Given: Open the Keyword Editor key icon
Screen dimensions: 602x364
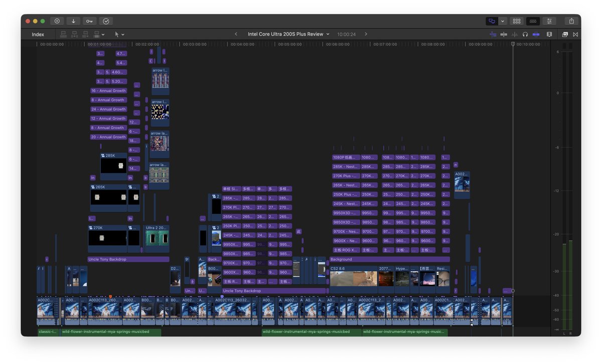Looking at the screenshot, I should [89, 21].
